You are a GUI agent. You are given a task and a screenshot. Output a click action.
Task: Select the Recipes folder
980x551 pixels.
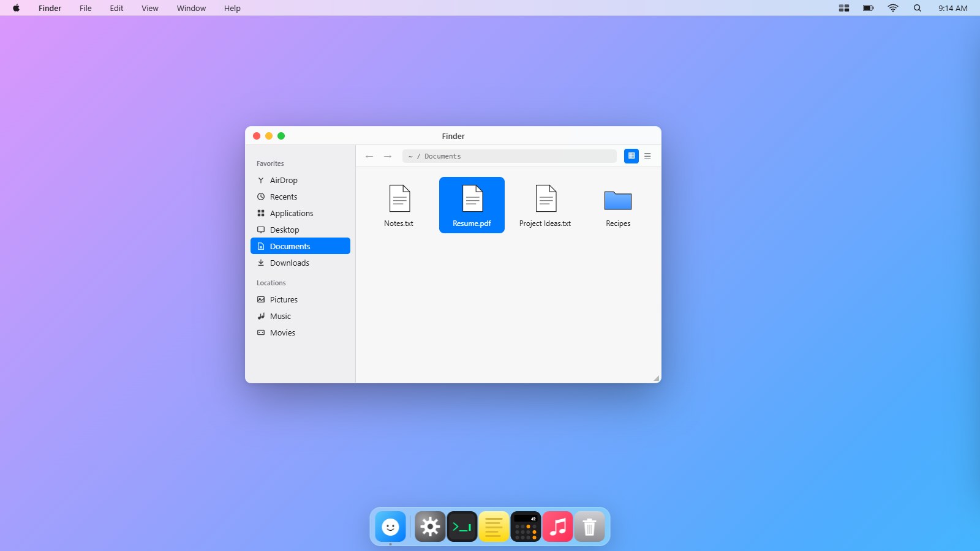618,205
